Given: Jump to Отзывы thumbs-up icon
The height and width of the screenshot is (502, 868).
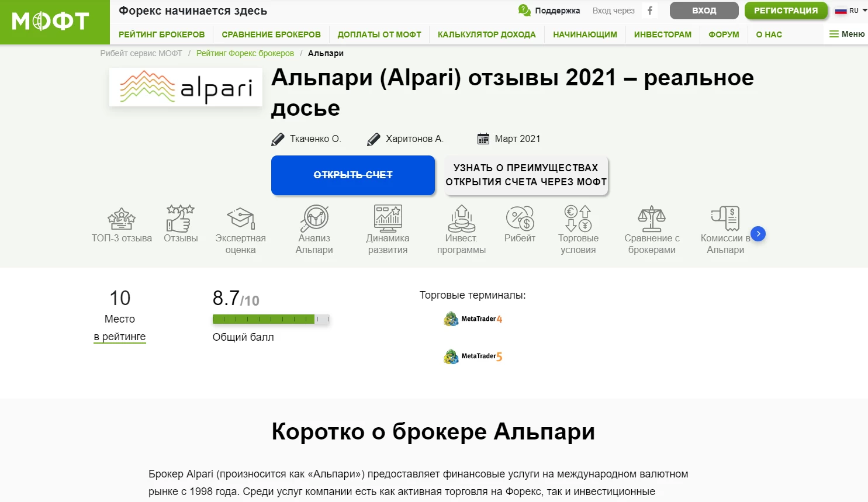Looking at the screenshot, I should click(x=180, y=219).
